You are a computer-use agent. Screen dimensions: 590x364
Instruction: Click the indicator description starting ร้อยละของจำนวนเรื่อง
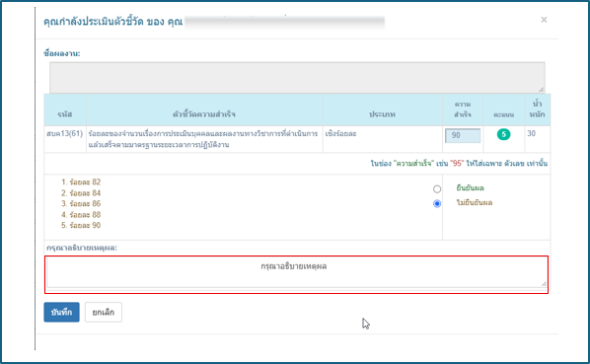(x=203, y=139)
